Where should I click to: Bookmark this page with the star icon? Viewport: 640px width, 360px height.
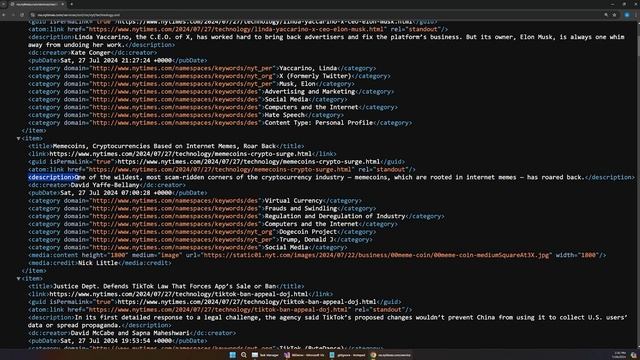[614, 15]
